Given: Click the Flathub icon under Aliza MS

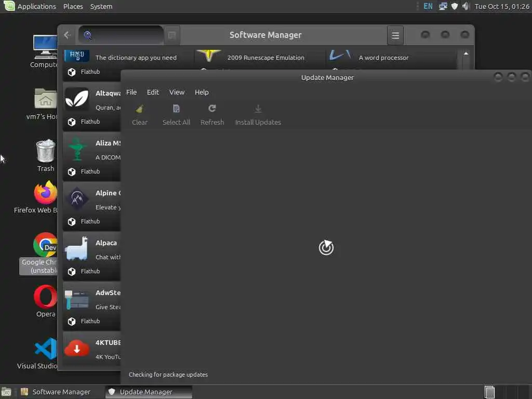Looking at the screenshot, I should (x=72, y=171).
